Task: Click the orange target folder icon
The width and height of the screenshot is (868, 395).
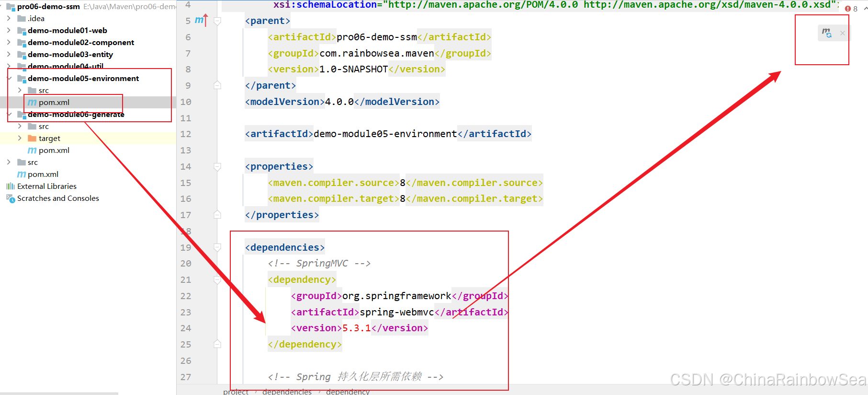Action: [x=32, y=138]
